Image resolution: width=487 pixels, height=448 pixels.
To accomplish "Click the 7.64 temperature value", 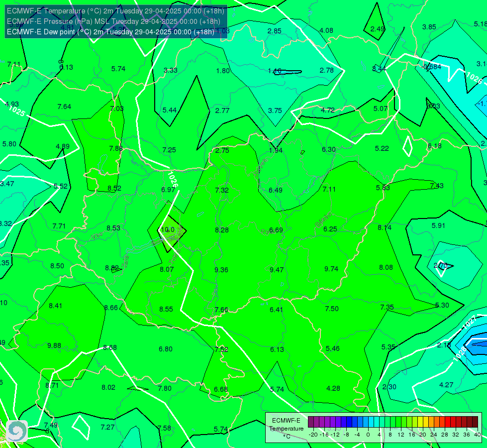I will tap(64, 107).
